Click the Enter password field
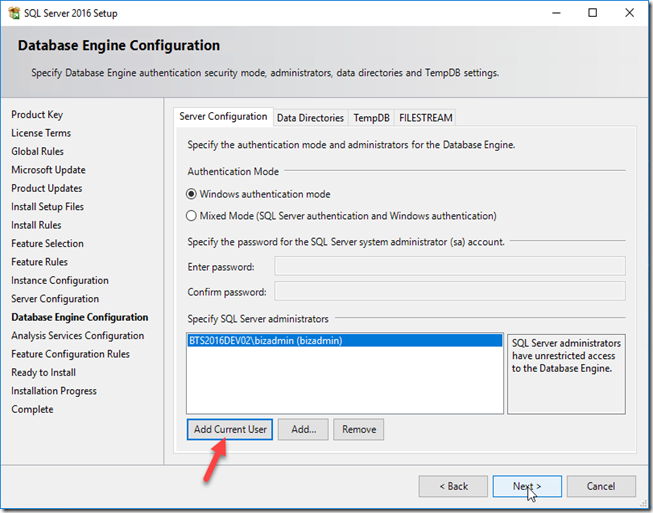The image size is (653, 513). pyautogui.click(x=450, y=266)
